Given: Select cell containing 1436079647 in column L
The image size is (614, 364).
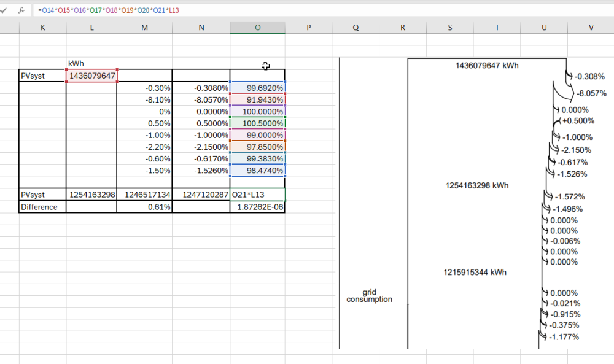Looking at the screenshot, I should tap(91, 76).
